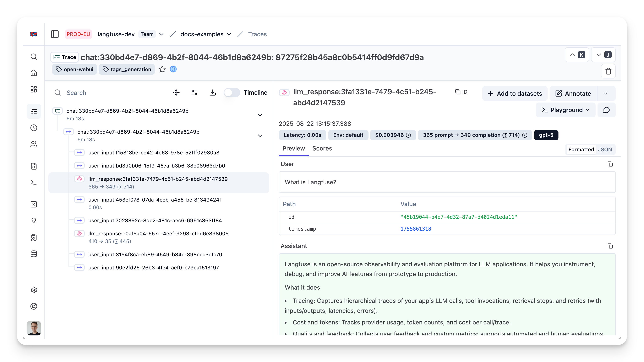
Task: Click the Add to datasets button
Action: pyautogui.click(x=515, y=93)
